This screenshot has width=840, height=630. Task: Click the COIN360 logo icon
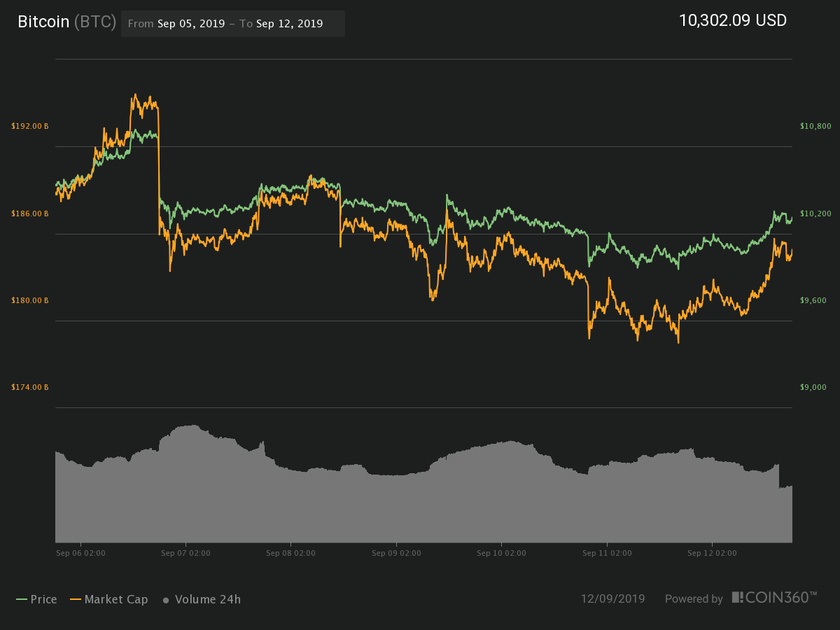pyautogui.click(x=738, y=597)
